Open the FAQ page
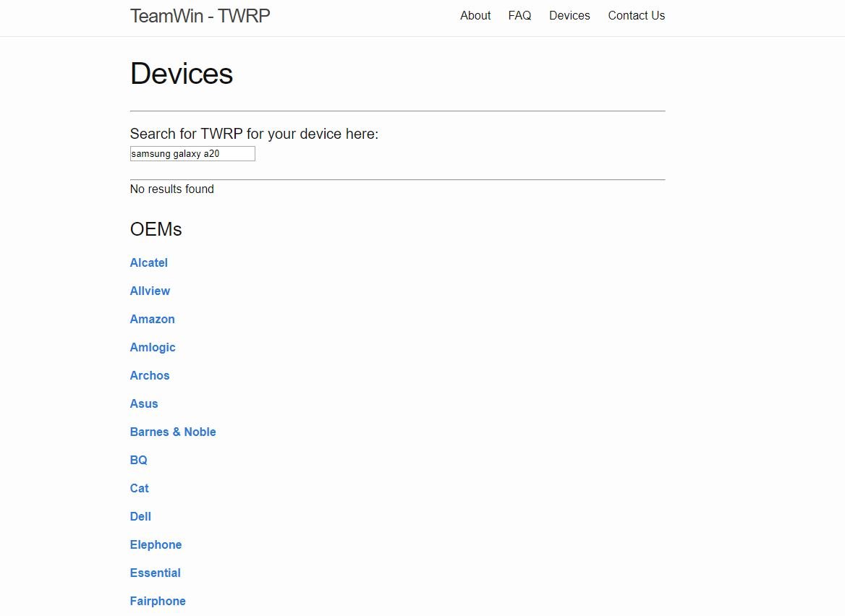 tap(519, 15)
